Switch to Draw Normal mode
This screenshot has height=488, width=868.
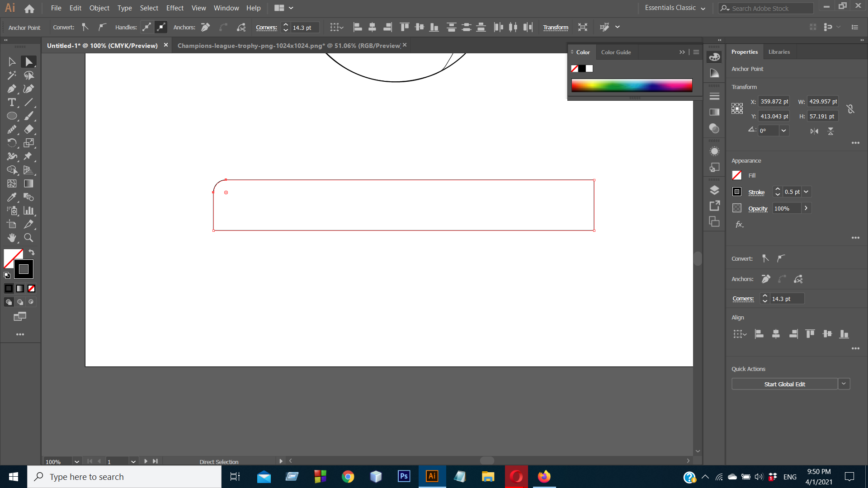tap(9, 302)
